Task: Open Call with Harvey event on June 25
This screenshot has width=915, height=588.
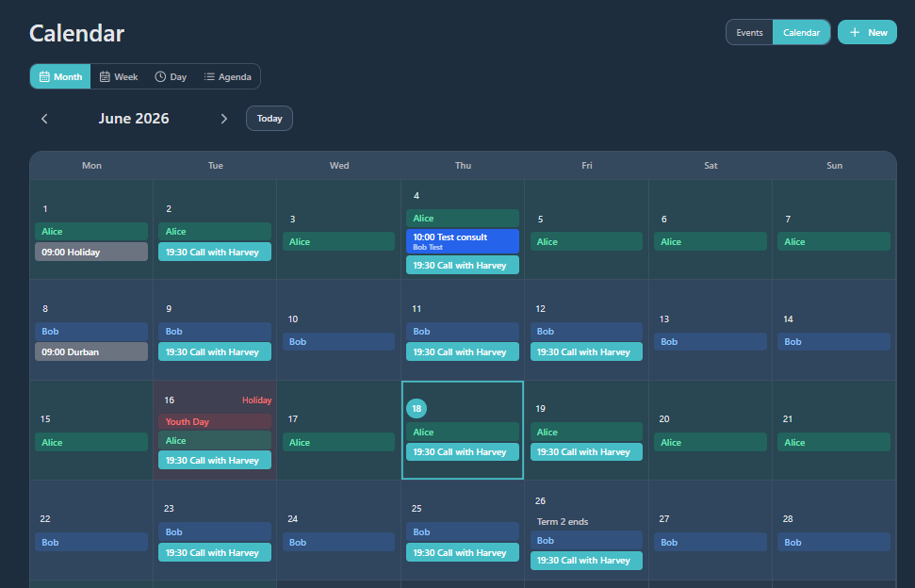Action: (462, 552)
